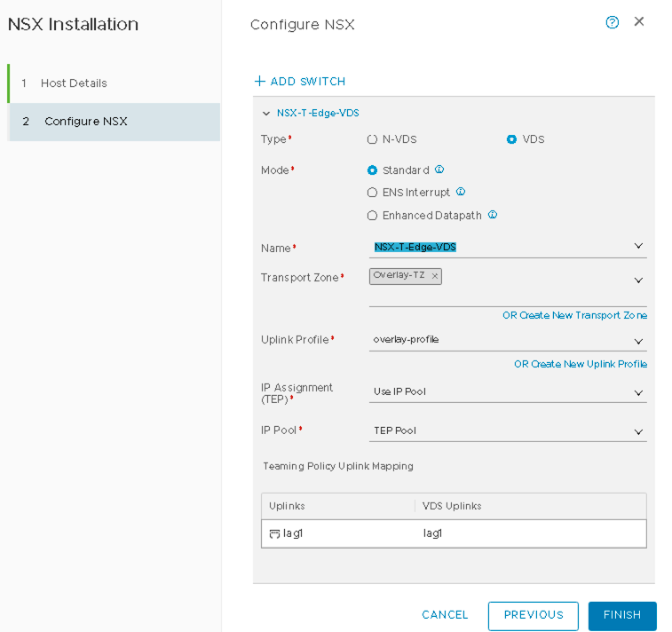Choose Enhanced Datapath mode option
Viewport: 672px width, 632px height.
click(x=373, y=216)
